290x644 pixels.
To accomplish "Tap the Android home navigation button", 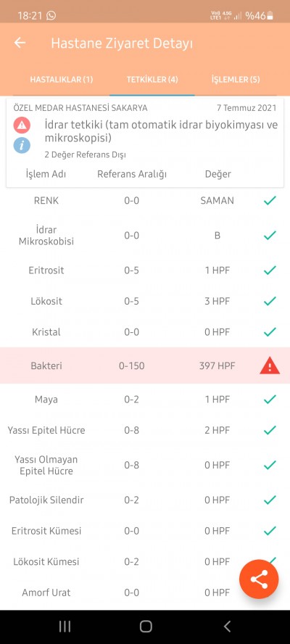I will tap(146, 627).
